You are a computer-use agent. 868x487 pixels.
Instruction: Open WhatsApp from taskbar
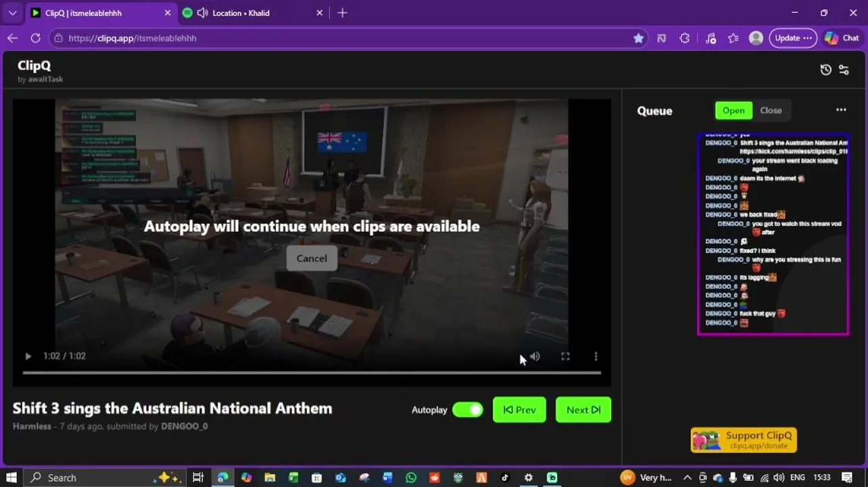tap(411, 478)
